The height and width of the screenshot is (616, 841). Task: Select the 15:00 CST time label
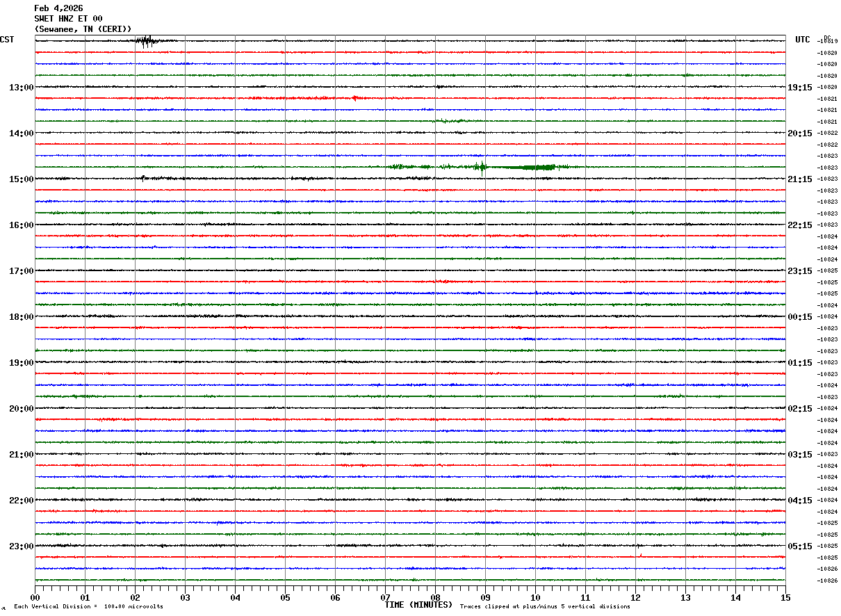(x=22, y=179)
